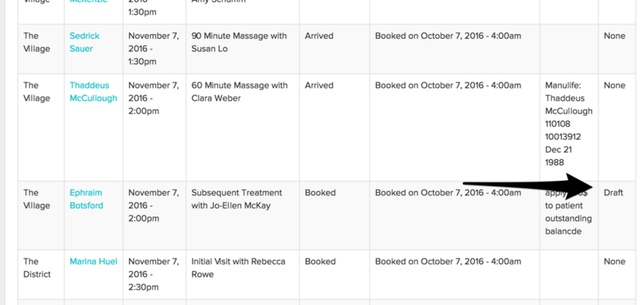Click the Booked status for Marina Huel

320,261
